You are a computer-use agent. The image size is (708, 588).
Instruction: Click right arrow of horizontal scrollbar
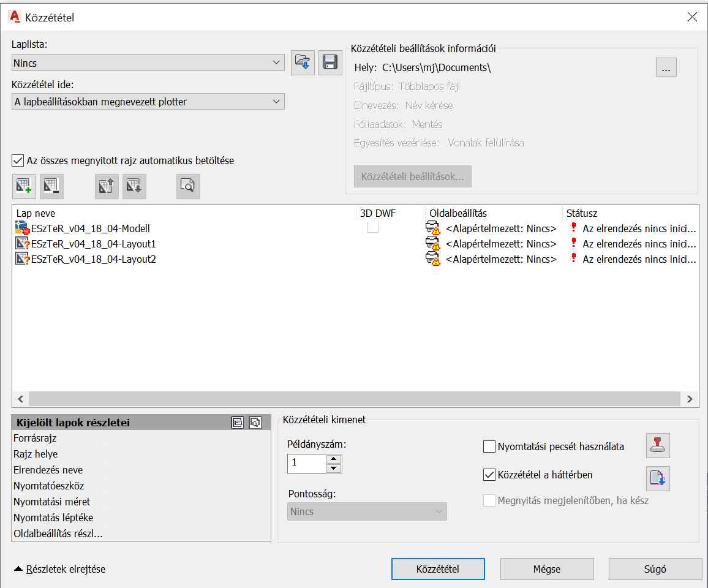690,399
